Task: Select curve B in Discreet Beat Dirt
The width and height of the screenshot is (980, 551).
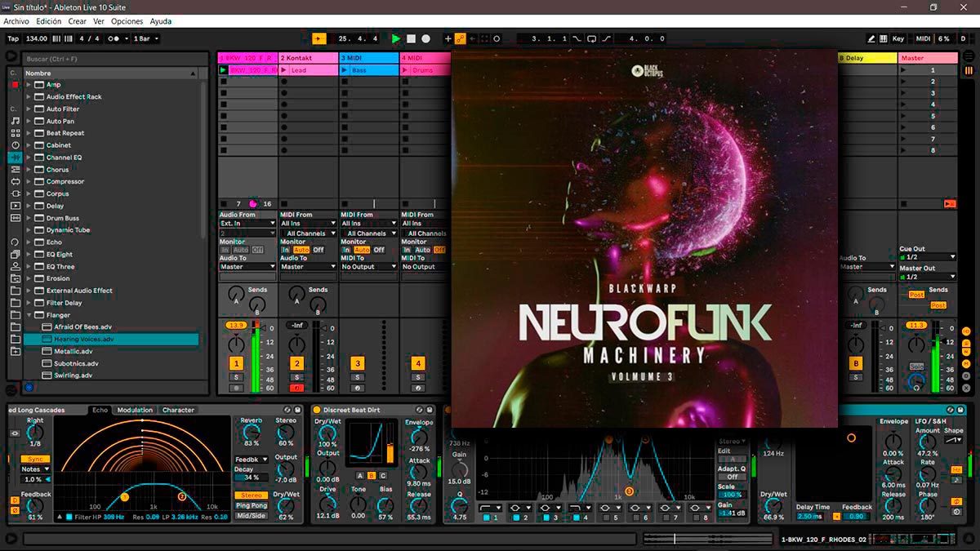Action: (371, 475)
